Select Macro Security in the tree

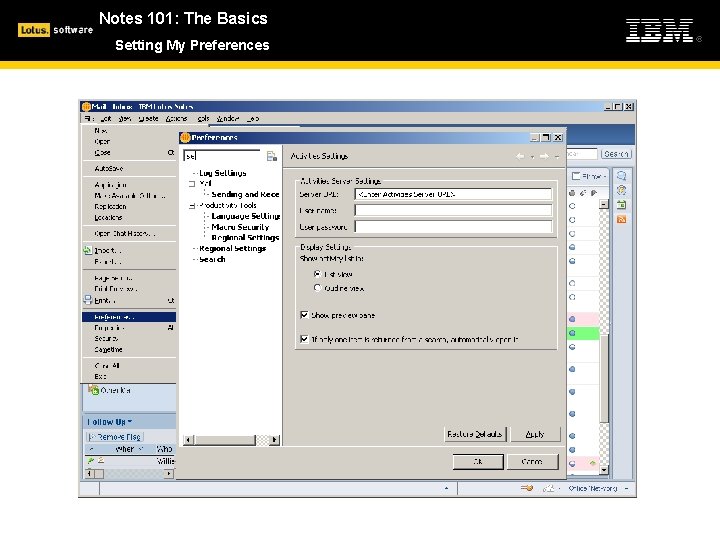(x=240, y=227)
